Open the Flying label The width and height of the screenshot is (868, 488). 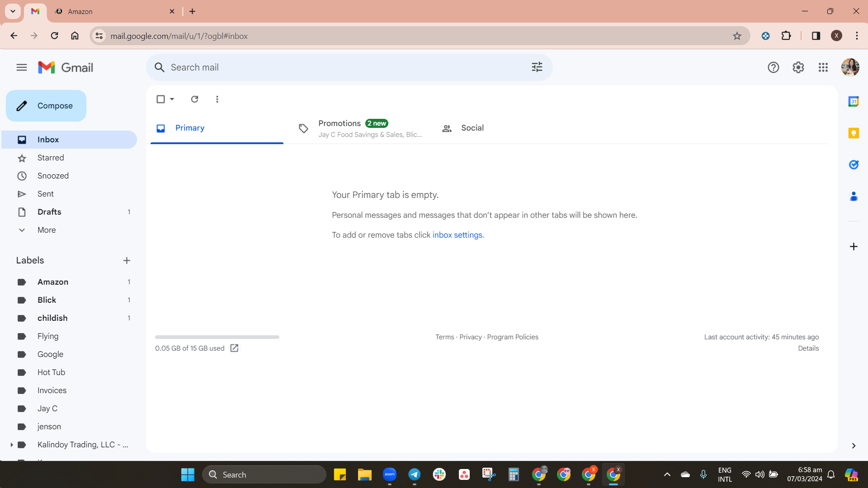(69, 336)
